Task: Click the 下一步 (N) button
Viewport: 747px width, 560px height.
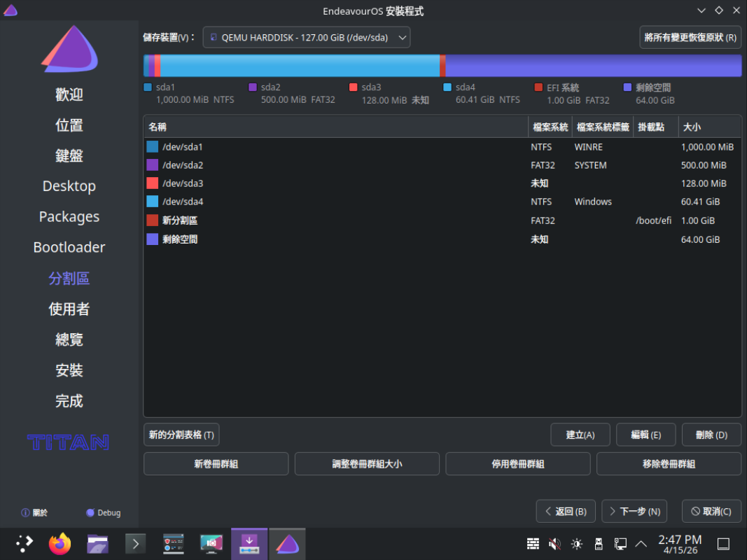Action: pyautogui.click(x=634, y=511)
